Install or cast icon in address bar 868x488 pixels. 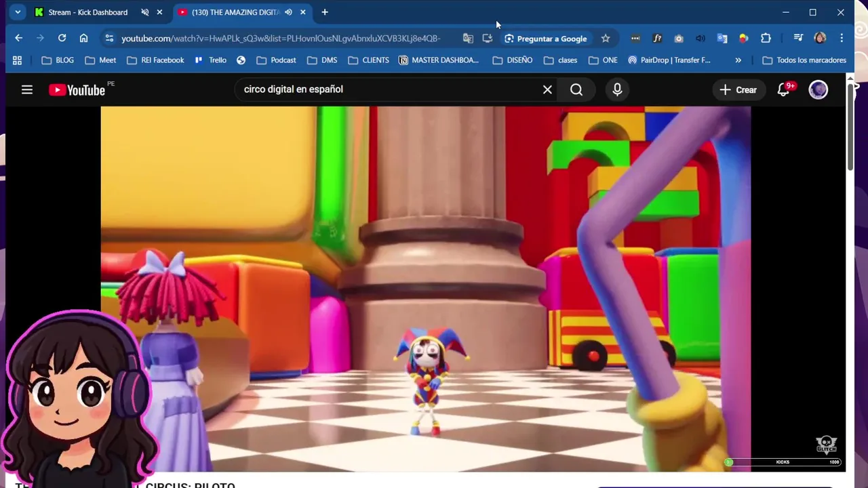tap(487, 39)
